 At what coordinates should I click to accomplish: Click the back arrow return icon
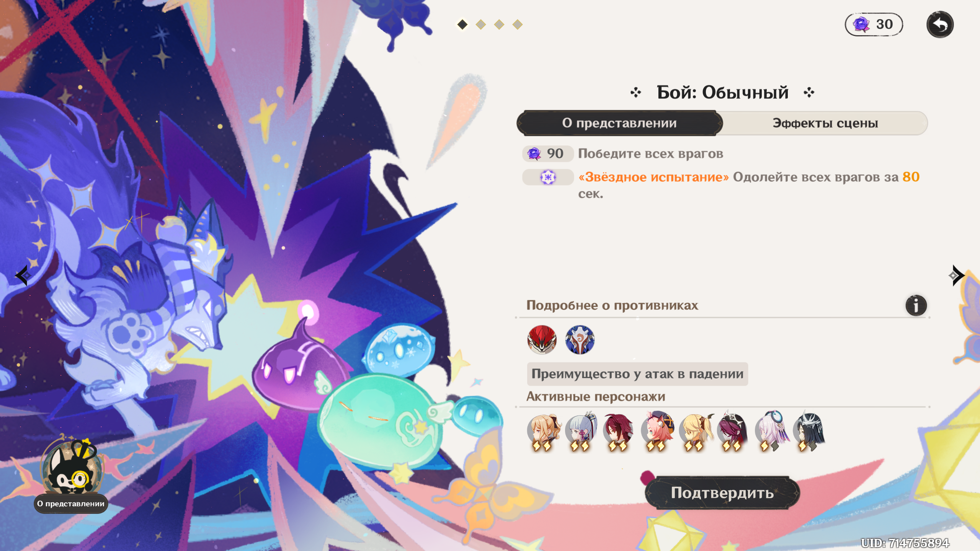pyautogui.click(x=940, y=24)
